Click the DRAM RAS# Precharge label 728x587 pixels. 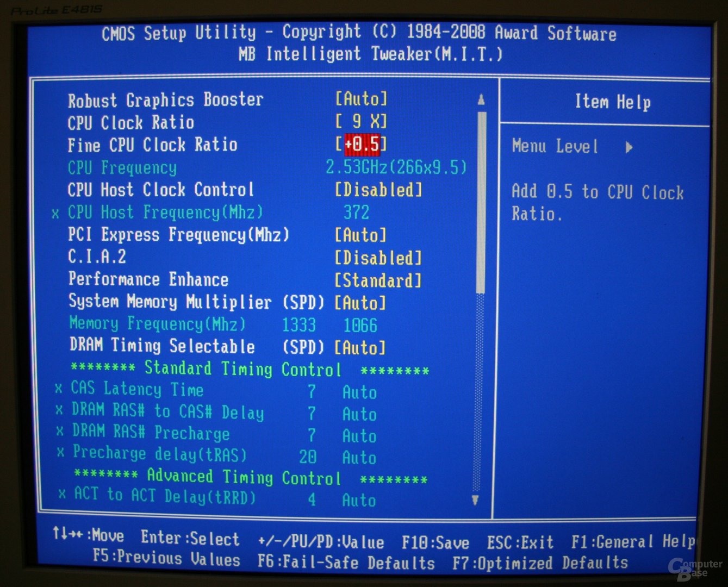[151, 433]
